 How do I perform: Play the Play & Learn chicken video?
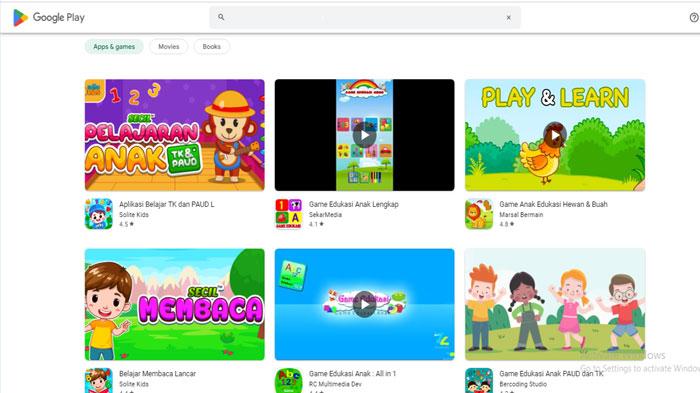(555, 135)
